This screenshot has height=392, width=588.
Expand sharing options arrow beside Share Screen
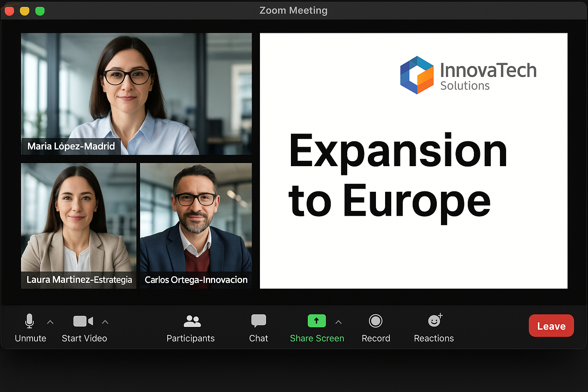click(x=338, y=322)
